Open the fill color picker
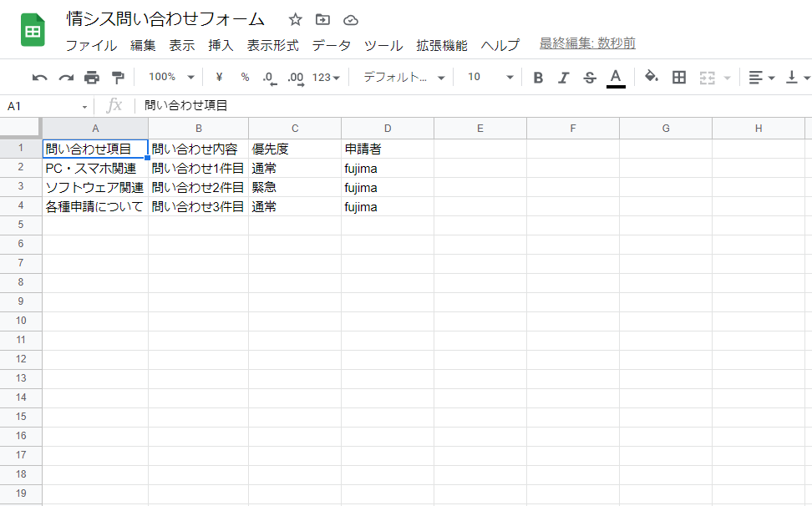 651,77
